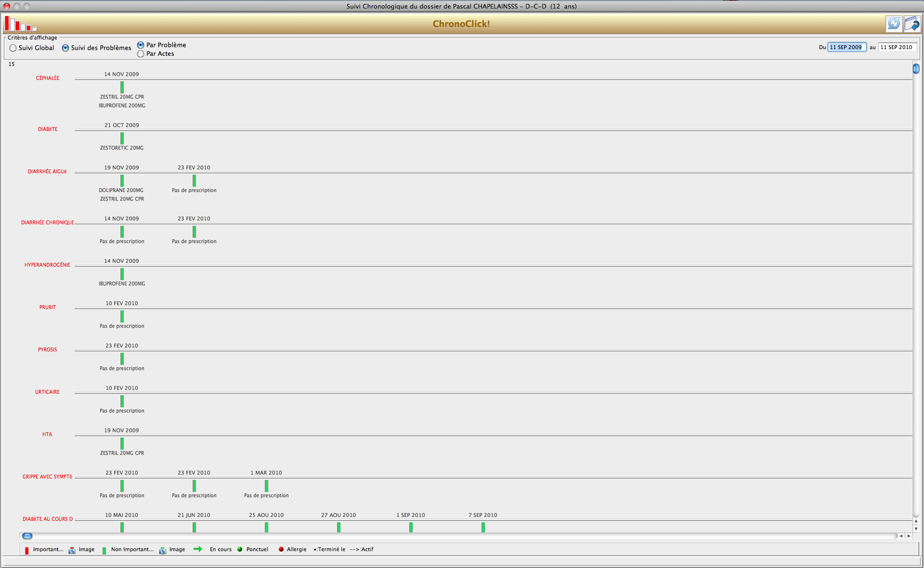Choose the Par Actes radio button
The width and height of the screenshot is (924, 568).
click(141, 54)
